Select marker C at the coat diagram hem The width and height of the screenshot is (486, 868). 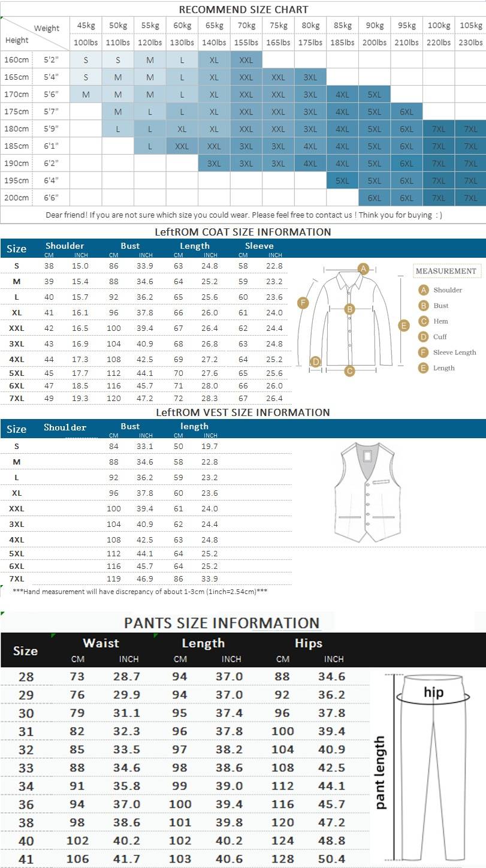(350, 371)
